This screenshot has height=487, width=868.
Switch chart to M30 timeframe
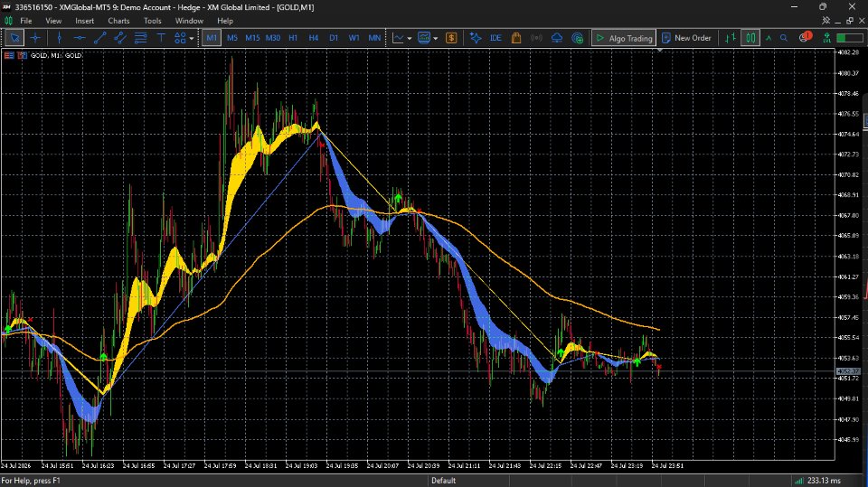pos(273,38)
